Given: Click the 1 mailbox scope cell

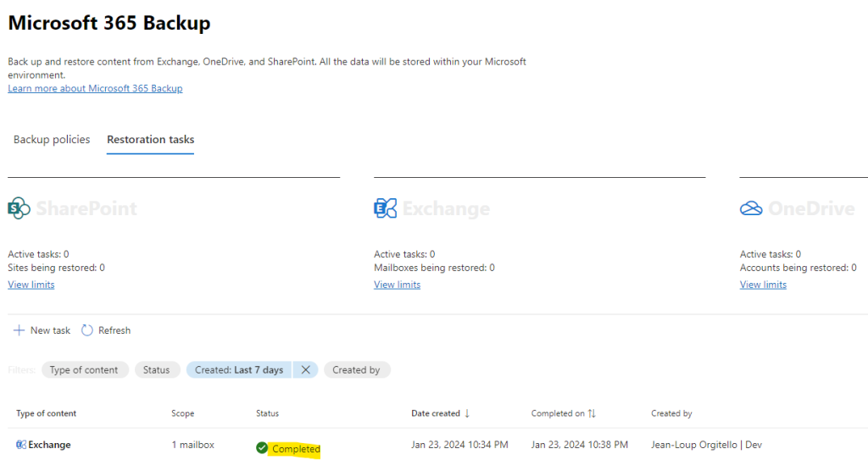Looking at the screenshot, I should pos(192,445).
